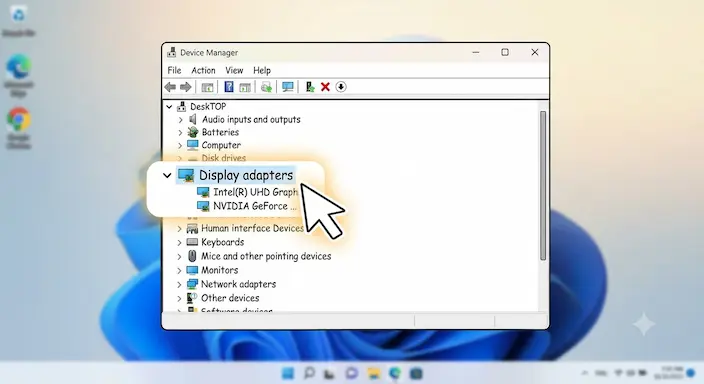Screen dimensions: 704x384
Task: Click the Mice and other pointing devices icon
Action: (x=192, y=256)
